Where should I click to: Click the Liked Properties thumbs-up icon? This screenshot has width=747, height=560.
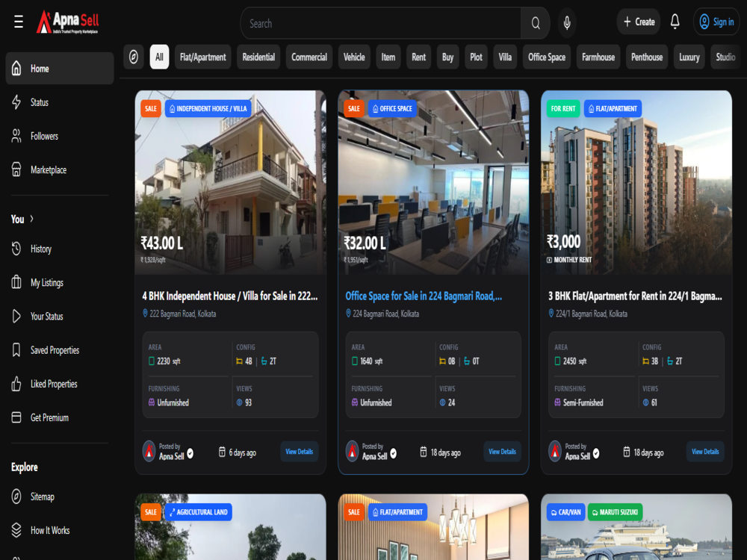click(x=16, y=384)
